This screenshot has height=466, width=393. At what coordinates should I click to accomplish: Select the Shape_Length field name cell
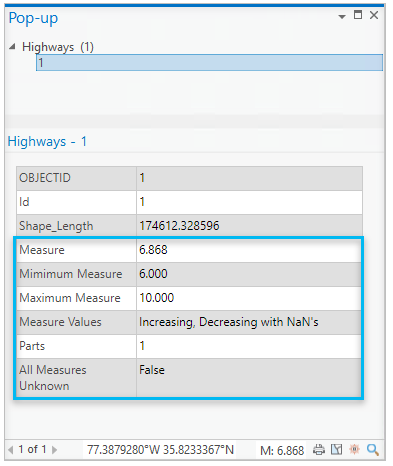76,226
